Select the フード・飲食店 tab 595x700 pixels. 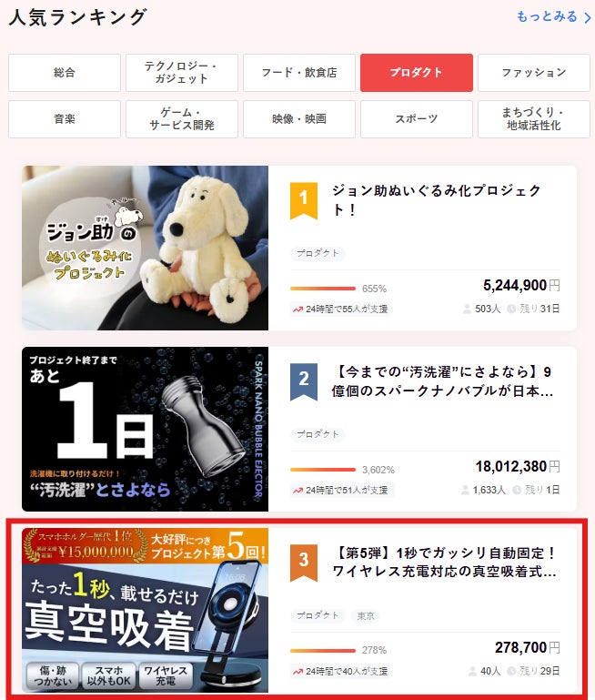[298, 73]
